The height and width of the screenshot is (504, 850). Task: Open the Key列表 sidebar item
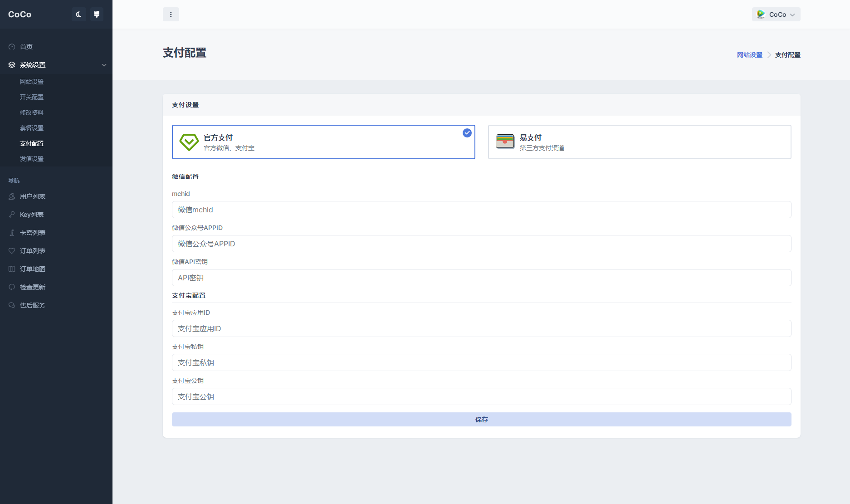(31, 215)
